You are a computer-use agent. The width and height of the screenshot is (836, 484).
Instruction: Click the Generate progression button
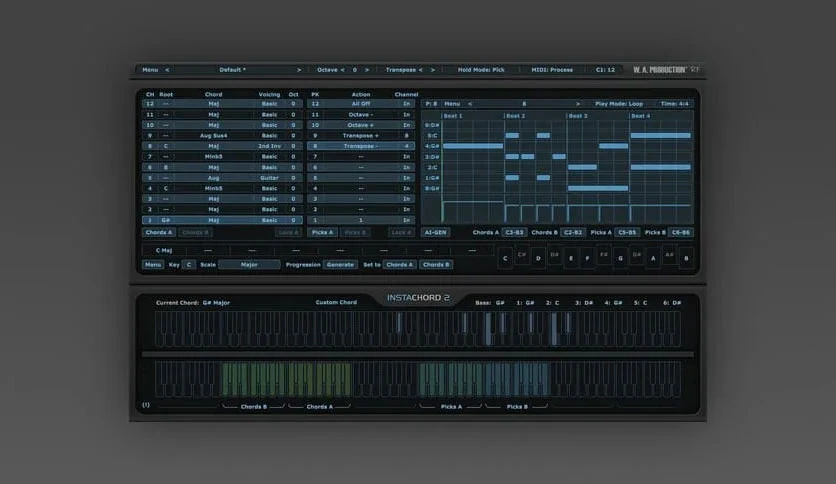[x=340, y=264]
